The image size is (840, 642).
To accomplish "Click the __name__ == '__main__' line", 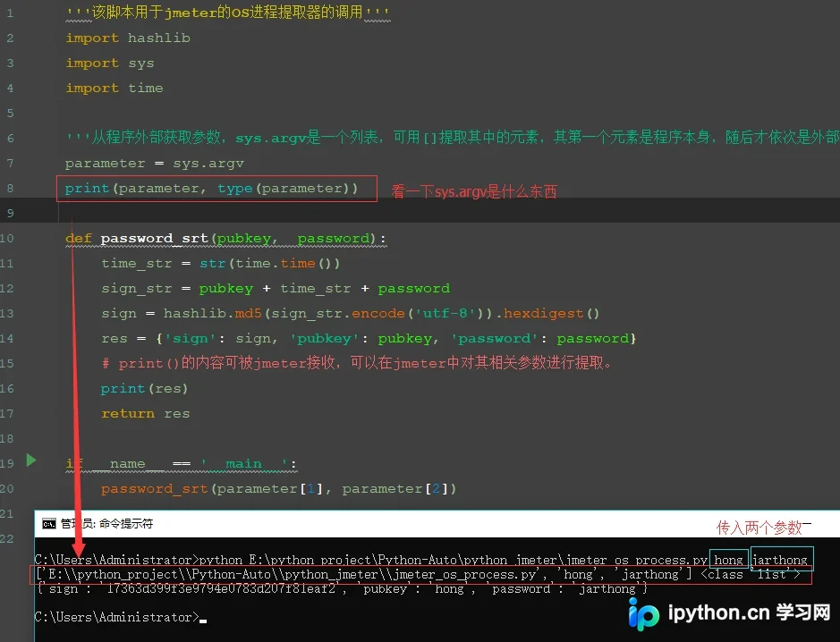I will tap(181, 464).
